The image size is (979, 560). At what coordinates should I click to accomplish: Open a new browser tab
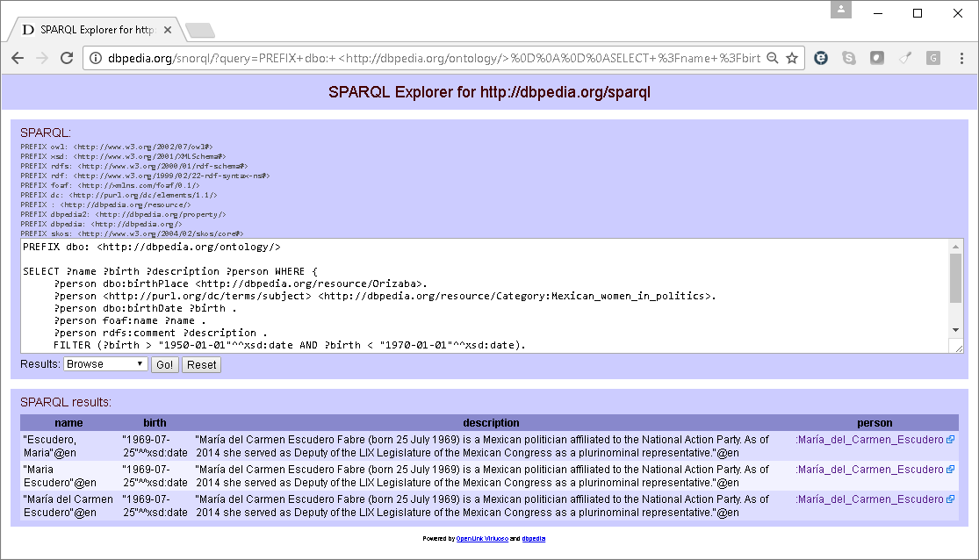[200, 30]
